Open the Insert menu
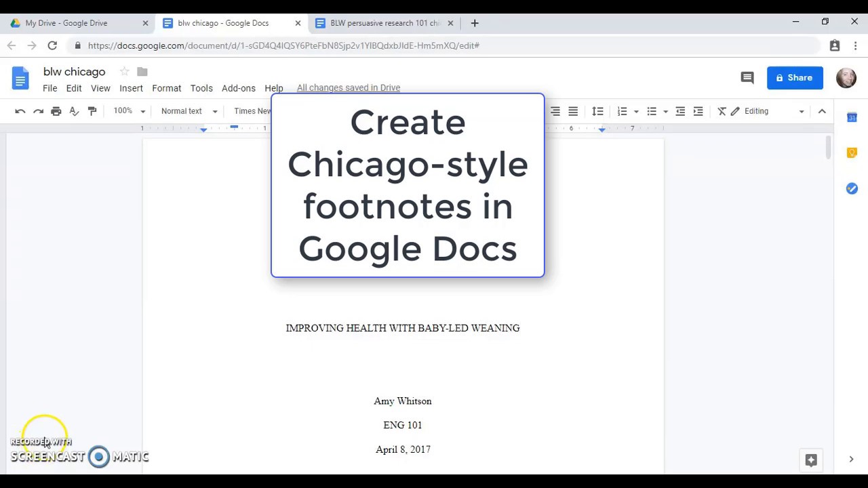The width and height of the screenshot is (868, 488). 132,88
